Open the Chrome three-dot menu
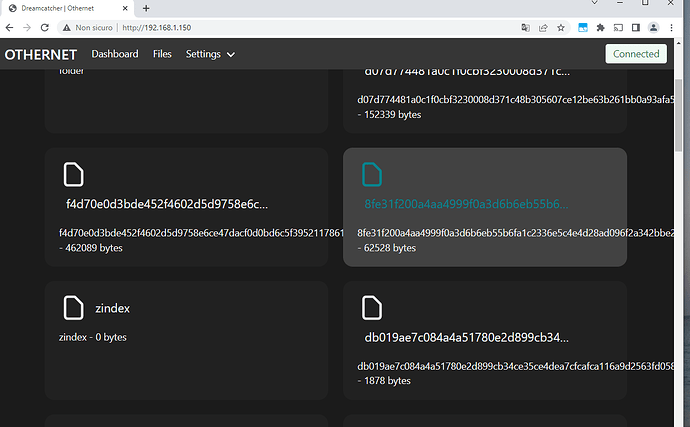 [x=671, y=28]
